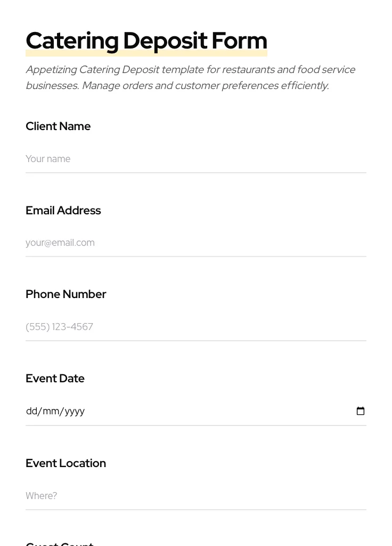Click the "Phone Number" label
The height and width of the screenshot is (546, 392).
tap(66, 294)
